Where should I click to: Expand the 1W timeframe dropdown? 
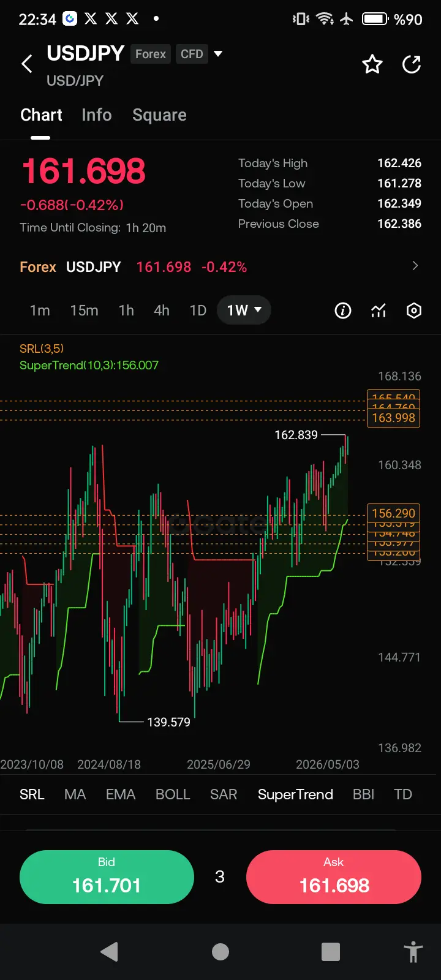coord(244,311)
